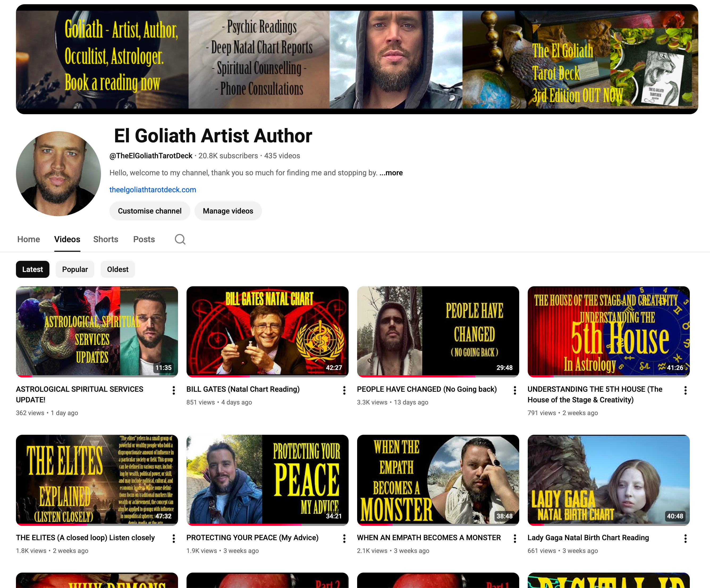The width and height of the screenshot is (710, 588).
Task: Open options menu for Lady Gaga Natal Birth Chart
Action: tap(686, 538)
